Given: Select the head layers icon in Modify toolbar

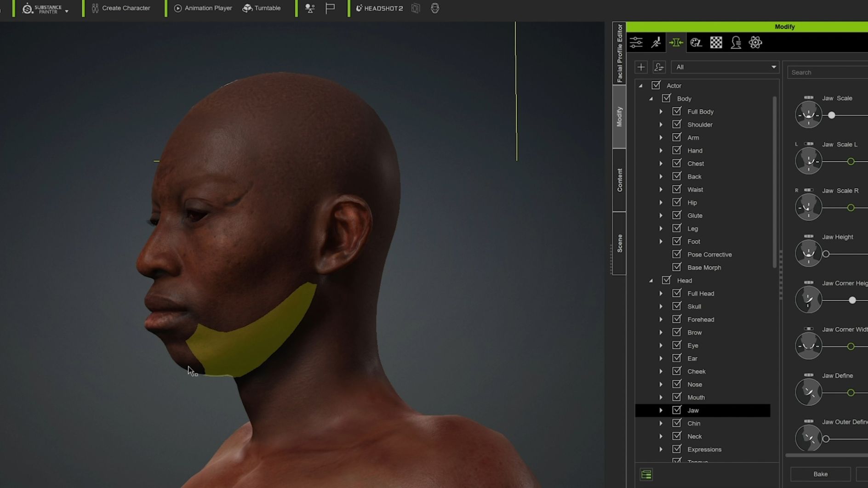Looking at the screenshot, I should coord(735,42).
